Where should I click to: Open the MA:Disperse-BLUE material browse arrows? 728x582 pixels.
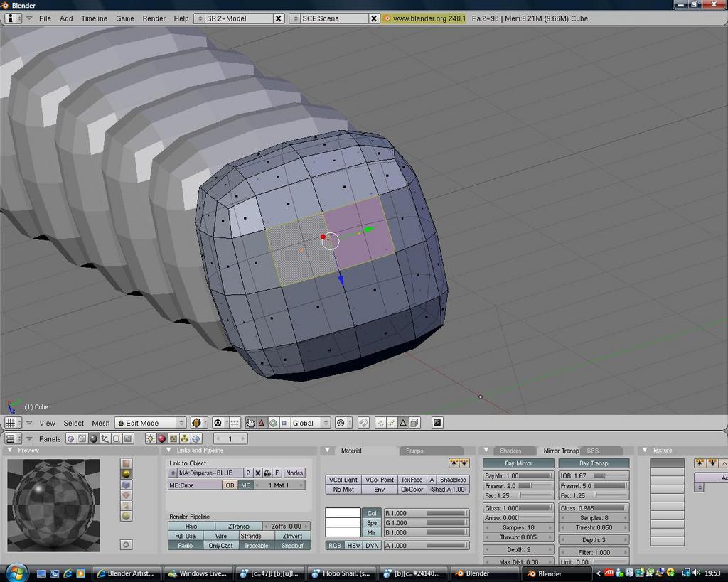[173, 473]
